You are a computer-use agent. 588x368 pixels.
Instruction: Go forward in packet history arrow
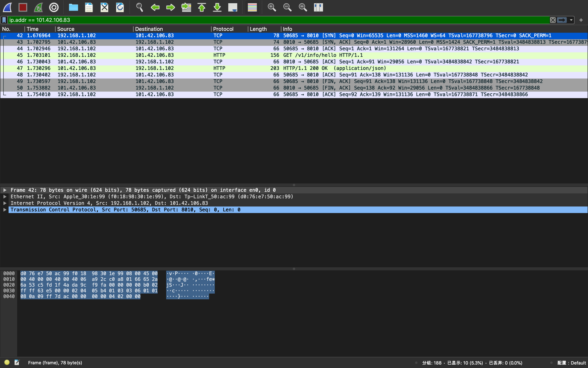pos(170,7)
